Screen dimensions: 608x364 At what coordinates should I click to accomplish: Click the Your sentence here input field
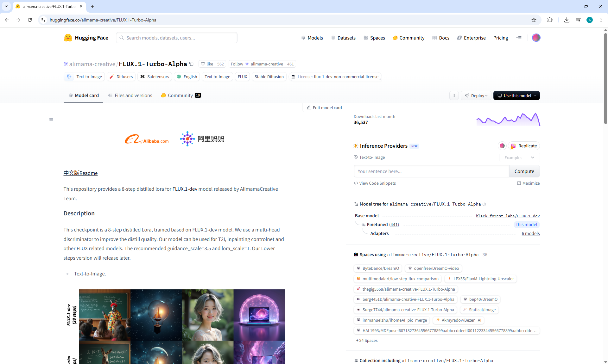click(x=431, y=171)
